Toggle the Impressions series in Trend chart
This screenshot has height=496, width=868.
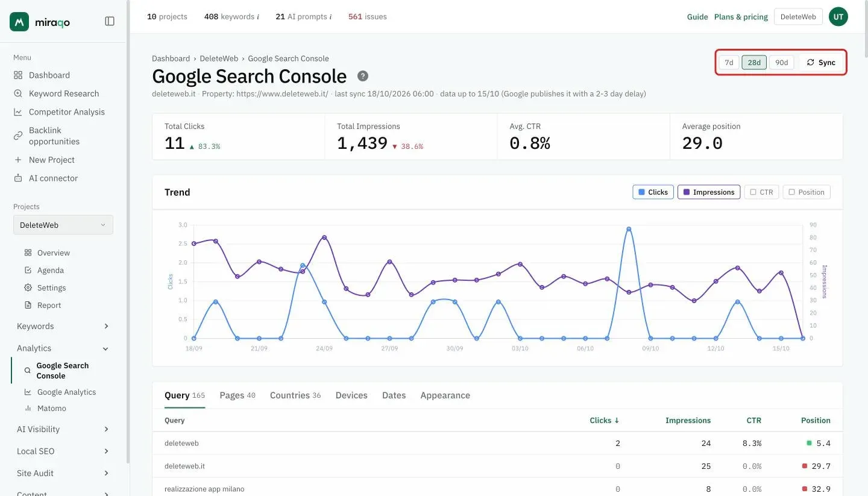[x=709, y=192]
